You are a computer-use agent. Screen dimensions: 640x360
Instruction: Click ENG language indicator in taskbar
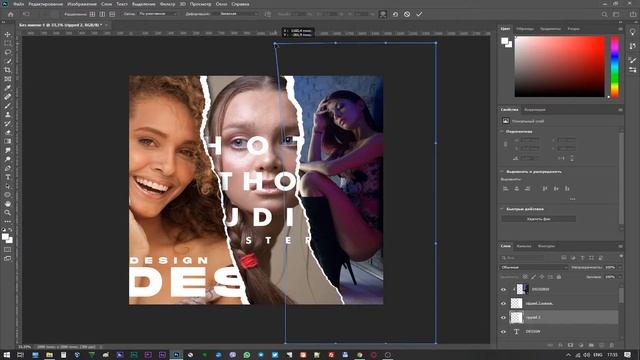point(598,355)
